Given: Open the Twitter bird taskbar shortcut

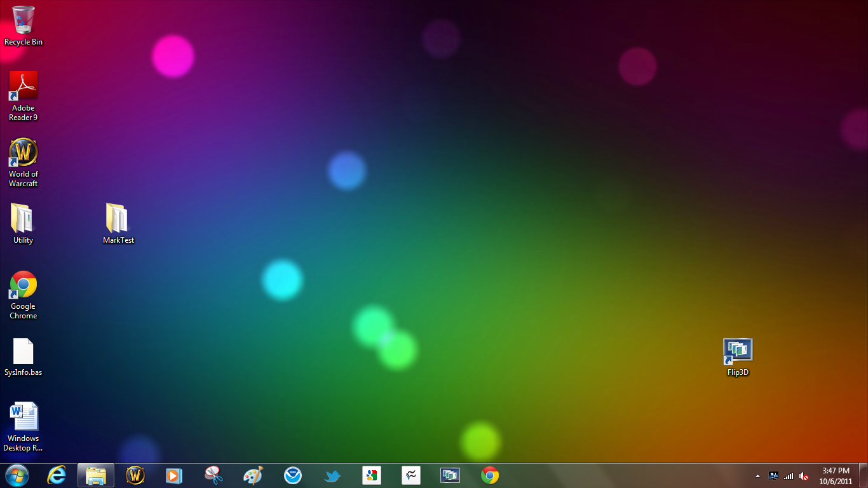Looking at the screenshot, I should 332,475.
